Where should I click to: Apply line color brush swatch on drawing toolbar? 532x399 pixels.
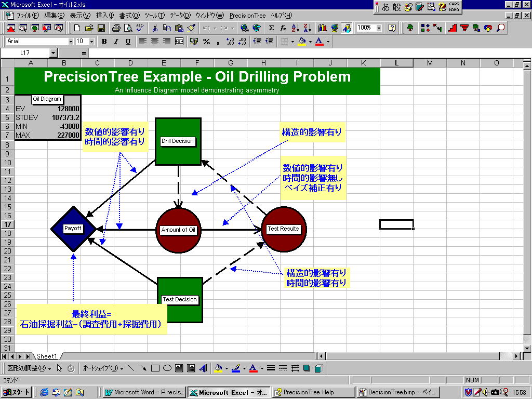pos(236,368)
